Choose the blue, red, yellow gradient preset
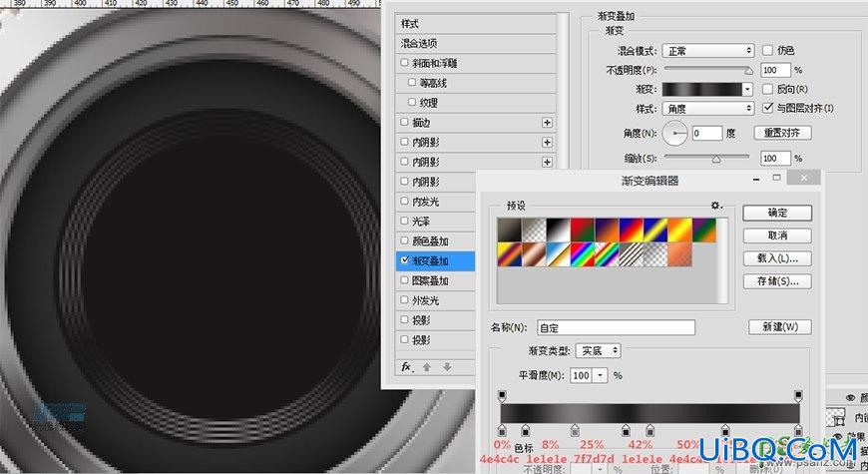Image resolution: width=868 pixels, height=474 pixels. pos(632,231)
